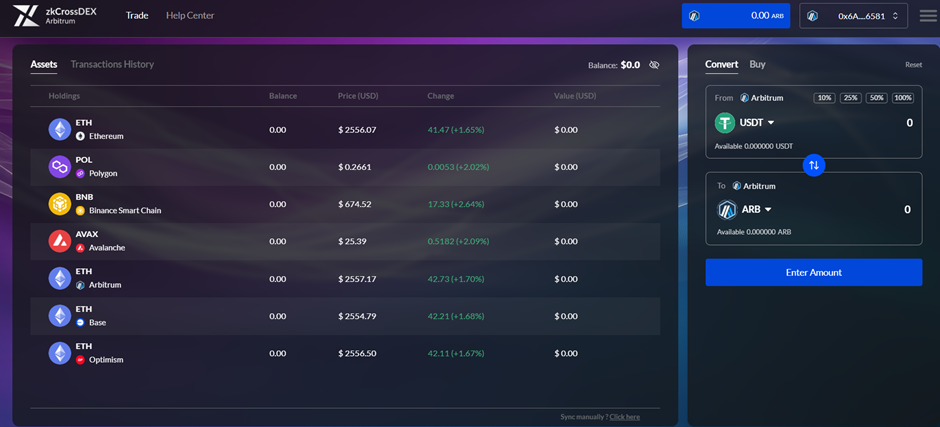The height and width of the screenshot is (427, 940).
Task: Click the small Polygon network badge
Action: point(80,173)
